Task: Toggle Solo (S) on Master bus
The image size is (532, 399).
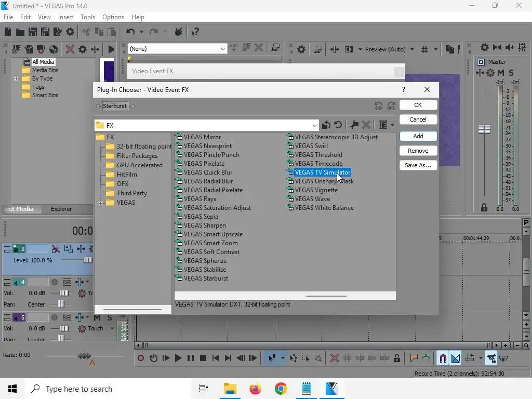Action: point(511,73)
